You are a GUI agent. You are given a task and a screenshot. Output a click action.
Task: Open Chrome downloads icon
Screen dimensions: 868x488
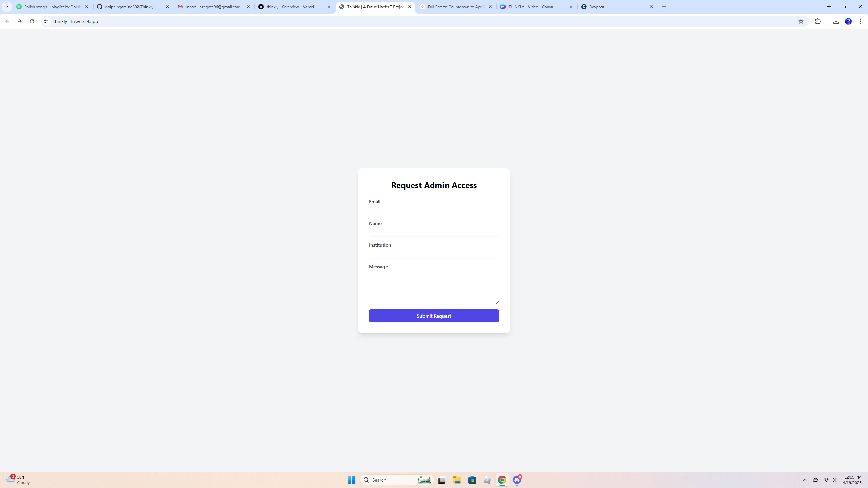click(836, 21)
